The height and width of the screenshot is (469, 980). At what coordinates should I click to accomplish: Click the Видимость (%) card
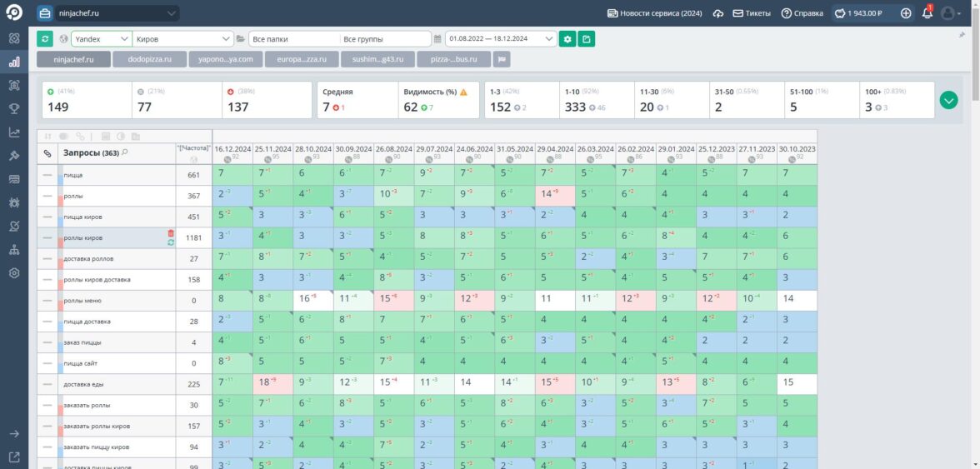coord(438,100)
